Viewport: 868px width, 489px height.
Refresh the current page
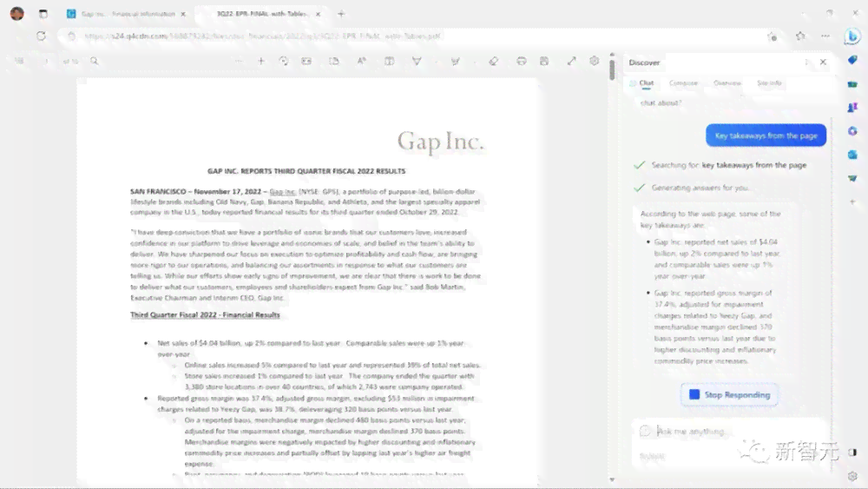click(x=41, y=36)
